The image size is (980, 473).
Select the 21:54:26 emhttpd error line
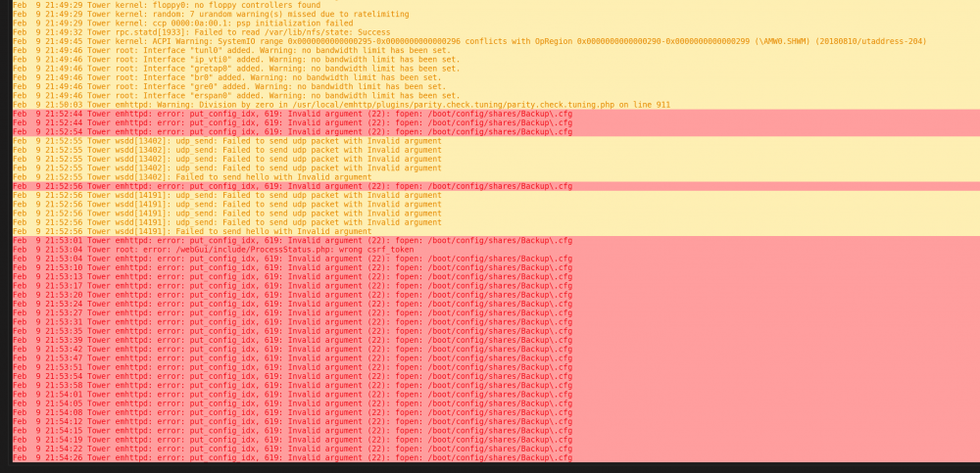(x=292, y=458)
